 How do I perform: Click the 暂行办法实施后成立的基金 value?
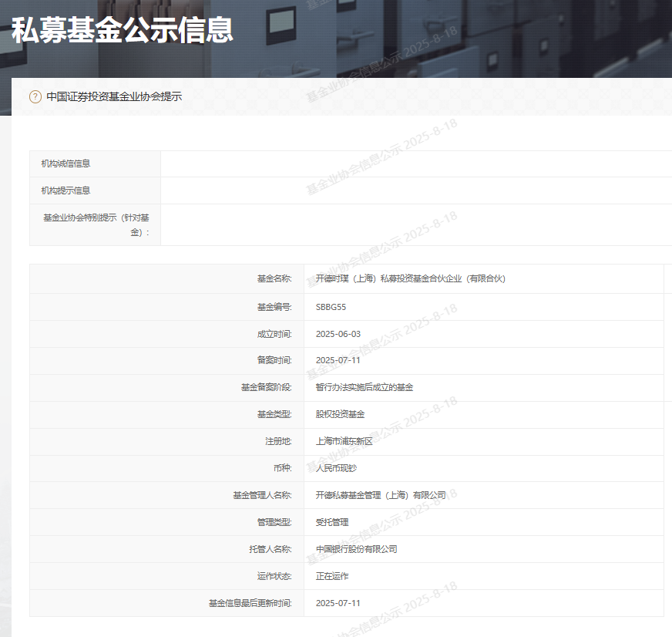click(x=365, y=387)
